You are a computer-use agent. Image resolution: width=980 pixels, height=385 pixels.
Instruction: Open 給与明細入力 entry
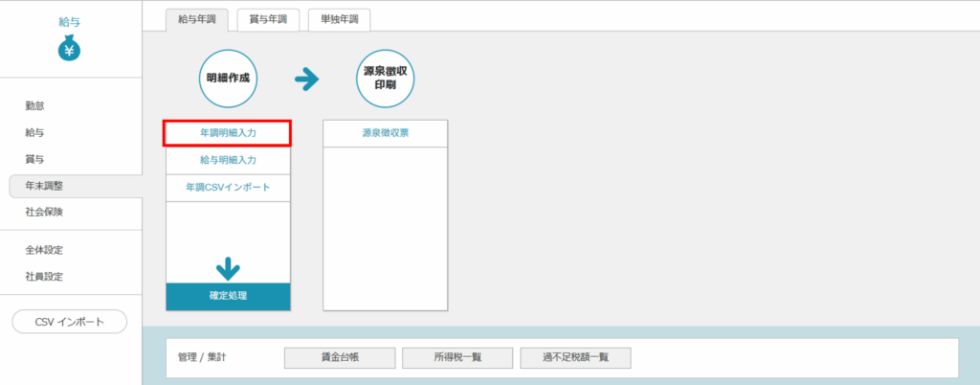(228, 160)
